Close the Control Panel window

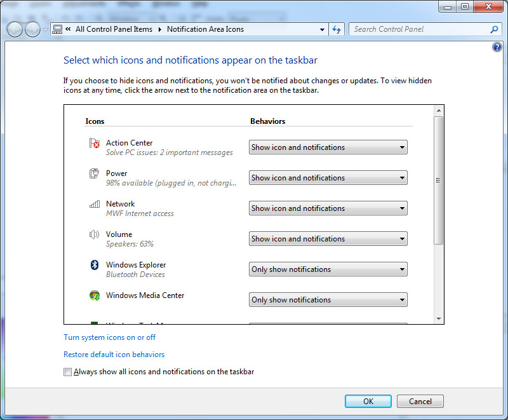coord(488,7)
